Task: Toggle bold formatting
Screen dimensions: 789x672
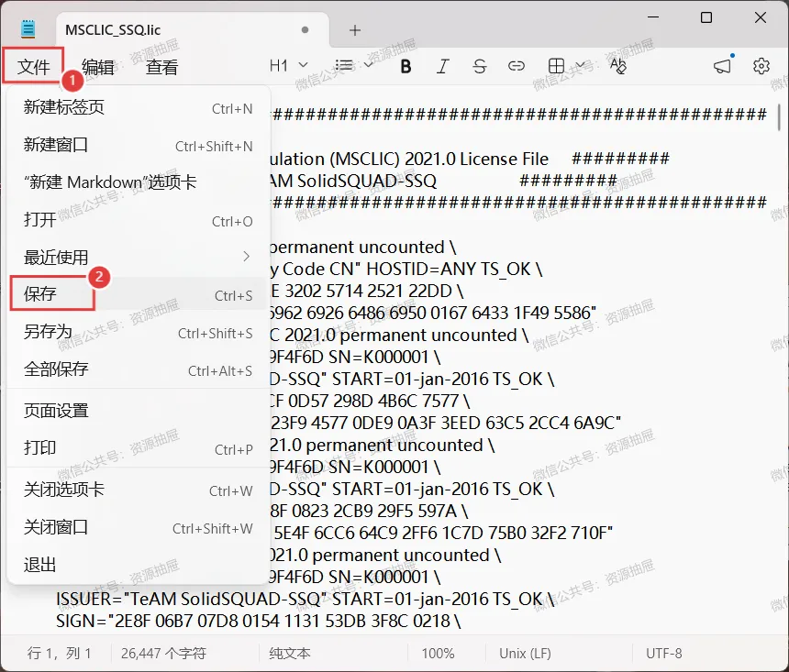Action: click(x=406, y=66)
